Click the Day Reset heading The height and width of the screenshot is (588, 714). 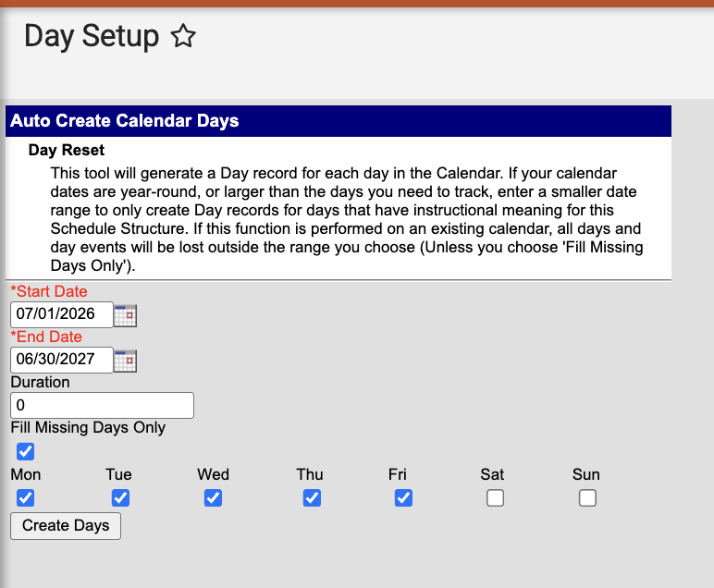coord(67,150)
